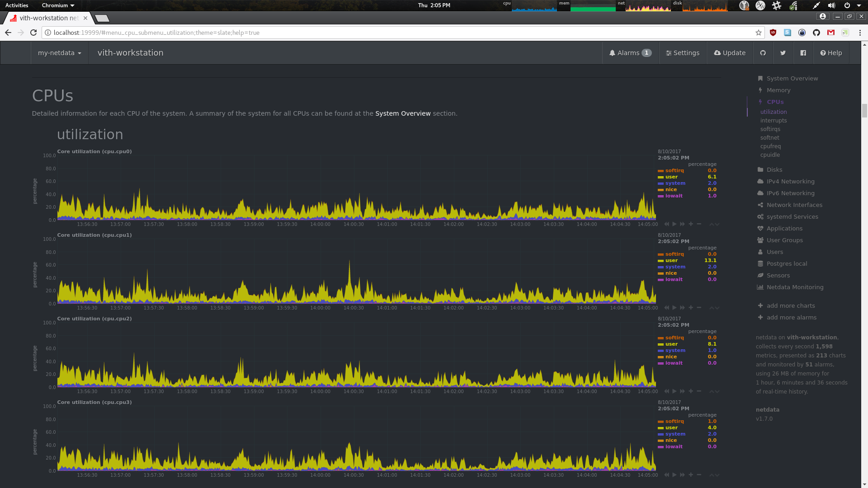The width and height of the screenshot is (868, 488).
Task: Bookmark the page with the star icon
Action: (759, 33)
